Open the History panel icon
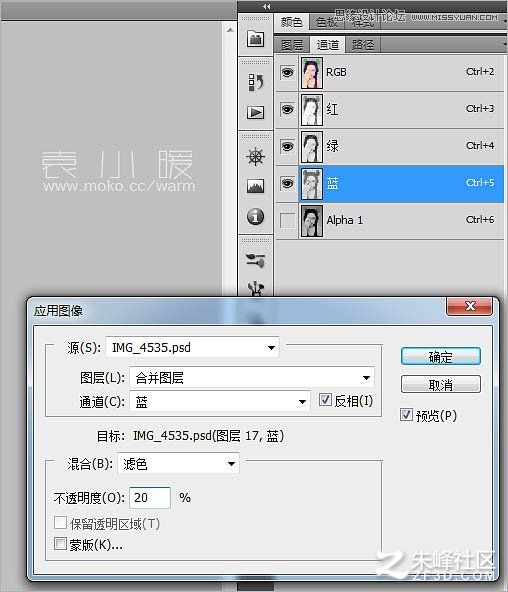The height and width of the screenshot is (592, 508). 256,82
